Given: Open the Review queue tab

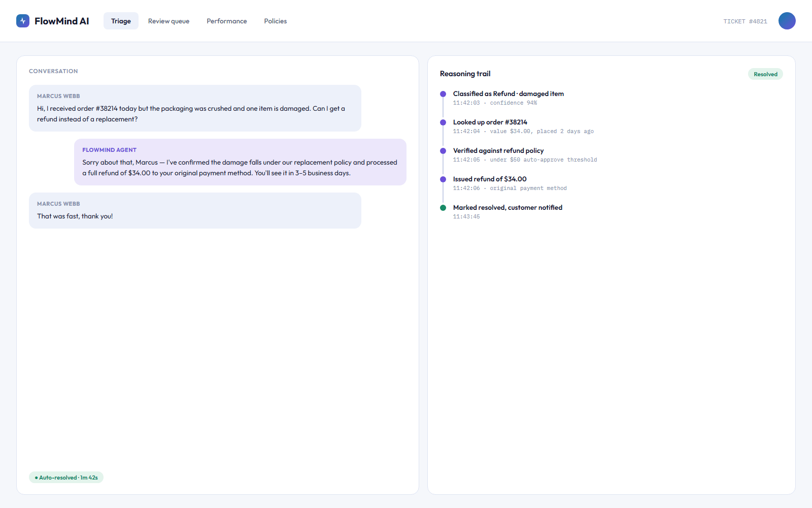Looking at the screenshot, I should [x=168, y=21].
